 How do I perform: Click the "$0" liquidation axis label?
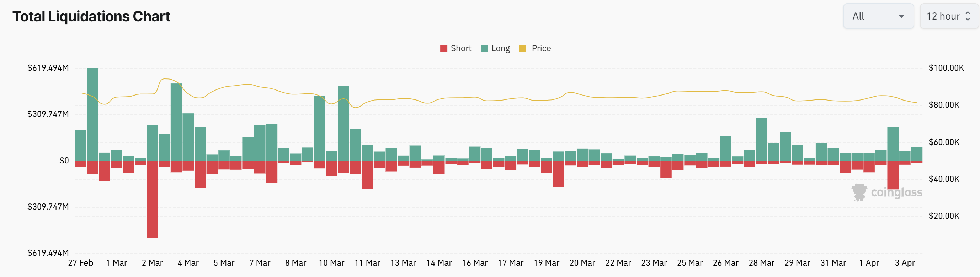click(64, 161)
